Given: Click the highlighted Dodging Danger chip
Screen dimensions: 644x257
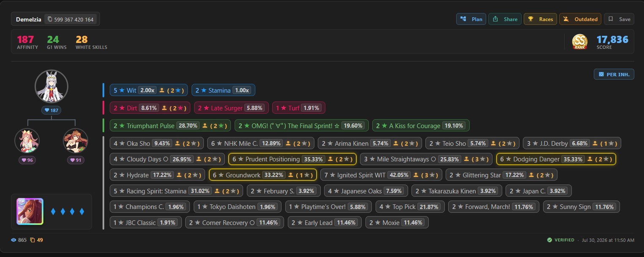Looking at the screenshot, I should point(556,159).
